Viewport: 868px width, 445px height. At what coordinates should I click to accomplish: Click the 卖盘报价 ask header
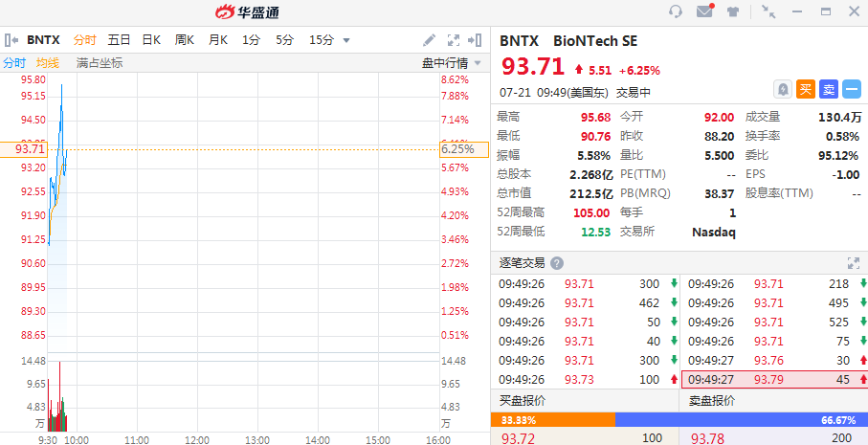(712, 401)
